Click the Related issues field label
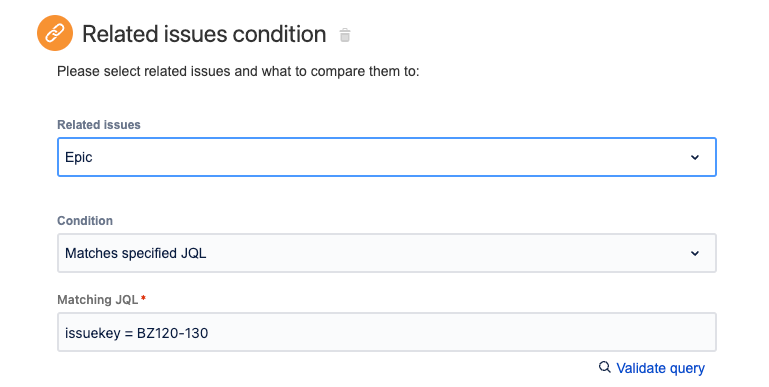769x387 pixels. tap(99, 125)
